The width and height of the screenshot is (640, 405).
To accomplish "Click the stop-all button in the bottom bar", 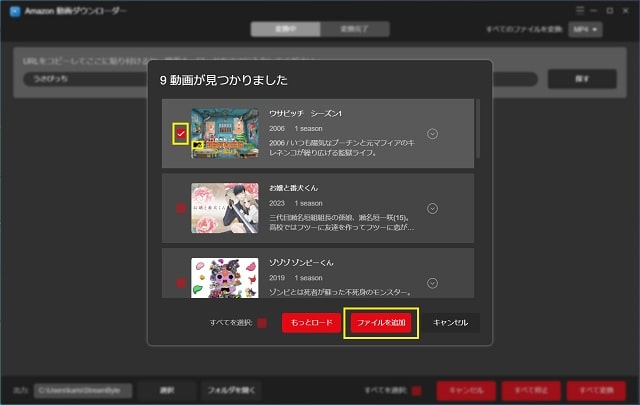I will click(531, 391).
